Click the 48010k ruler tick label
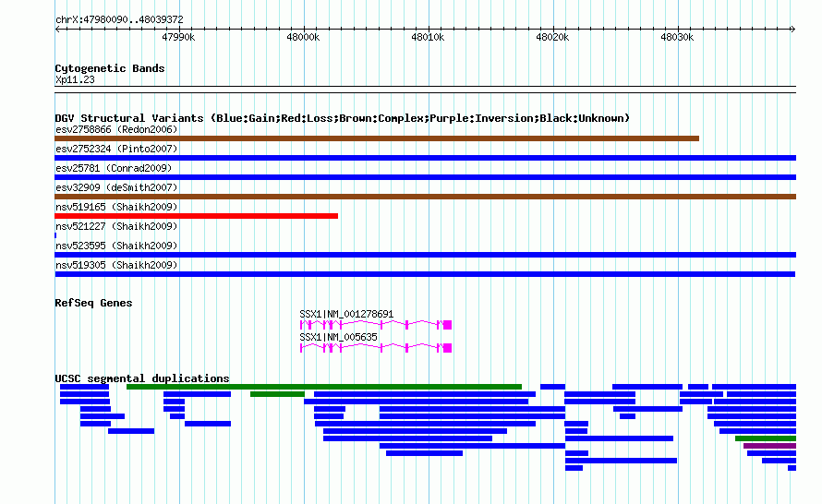This screenshot has height=504, width=822. click(428, 37)
